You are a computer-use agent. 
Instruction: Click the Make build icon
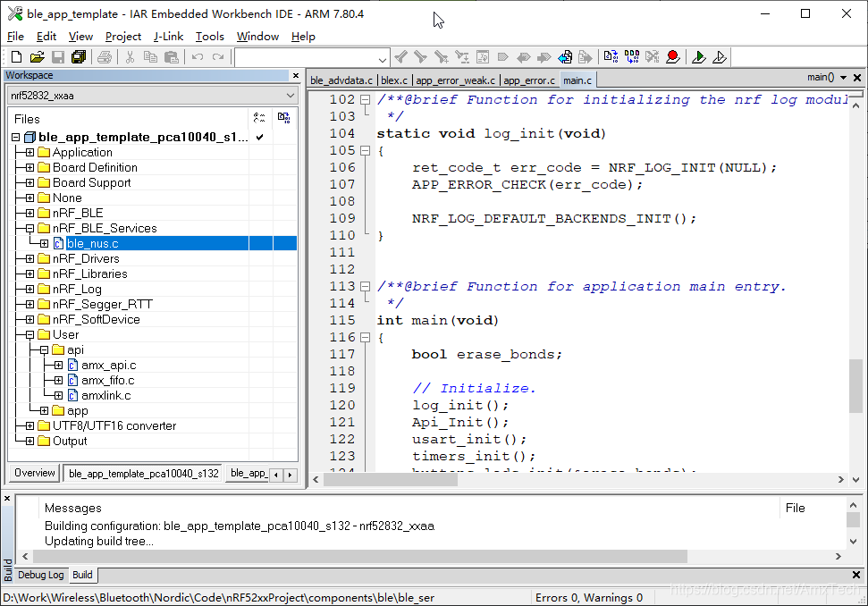632,57
